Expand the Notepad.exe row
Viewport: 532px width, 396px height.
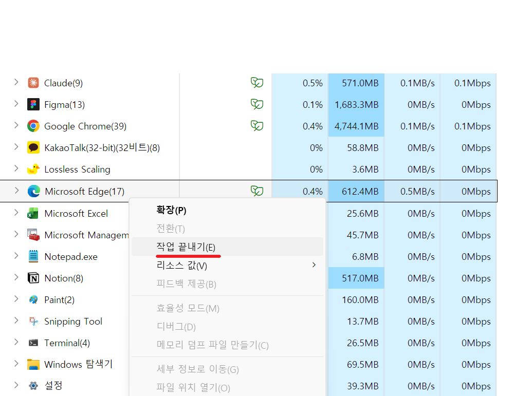pyautogui.click(x=16, y=256)
